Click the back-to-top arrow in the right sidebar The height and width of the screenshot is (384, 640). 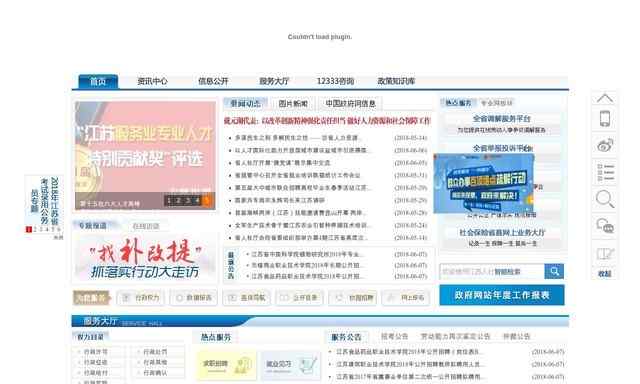[604, 98]
